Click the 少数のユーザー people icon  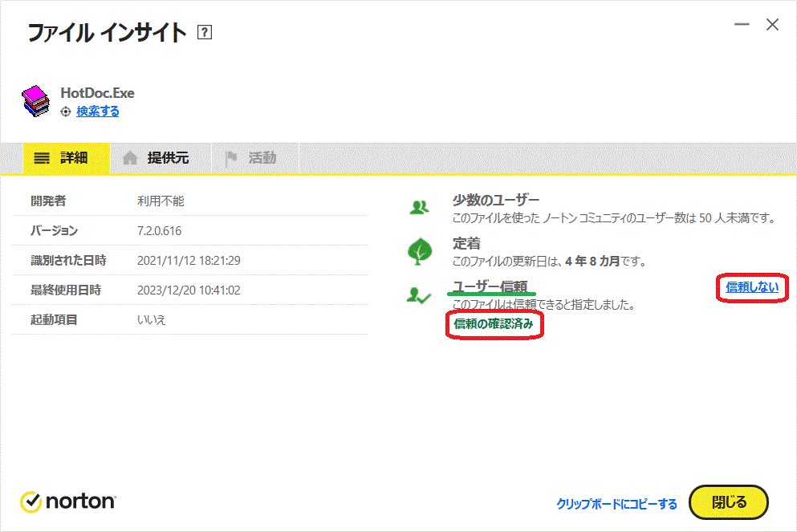(x=419, y=208)
